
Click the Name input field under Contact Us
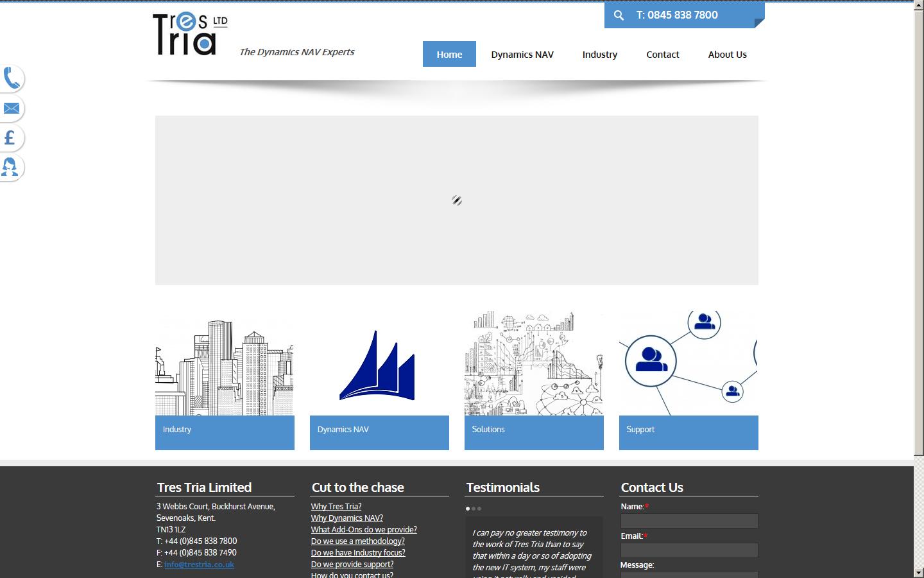point(689,520)
